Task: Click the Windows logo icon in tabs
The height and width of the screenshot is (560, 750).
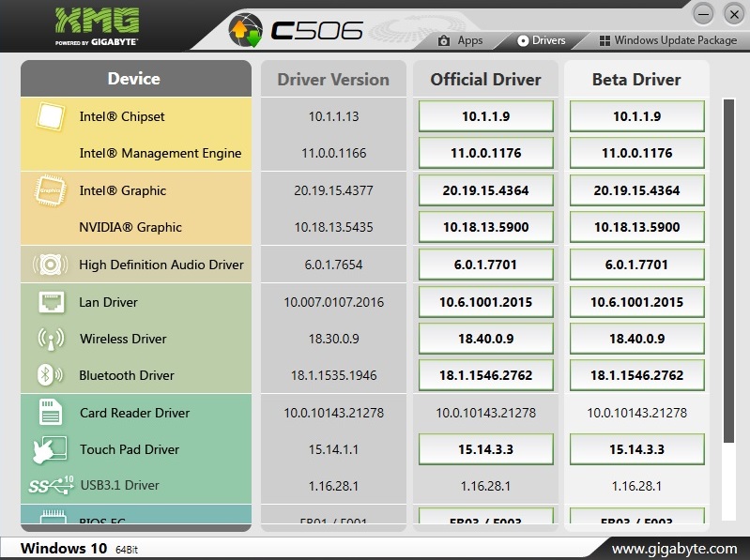Action: [x=605, y=40]
